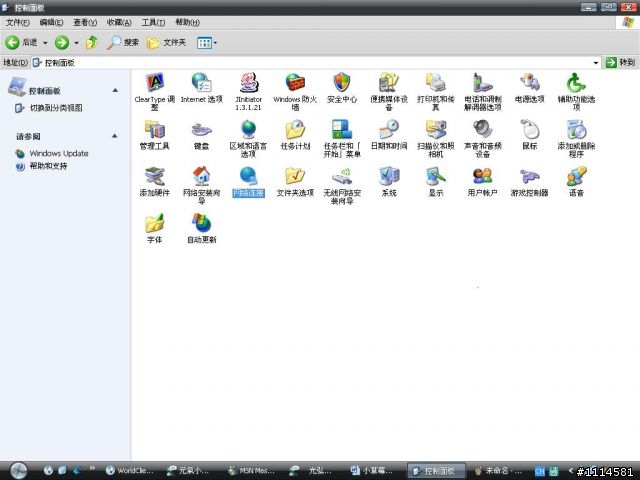The image size is (640, 480).
Task: Click the 切换到分类视图 link
Action: click(x=56, y=108)
